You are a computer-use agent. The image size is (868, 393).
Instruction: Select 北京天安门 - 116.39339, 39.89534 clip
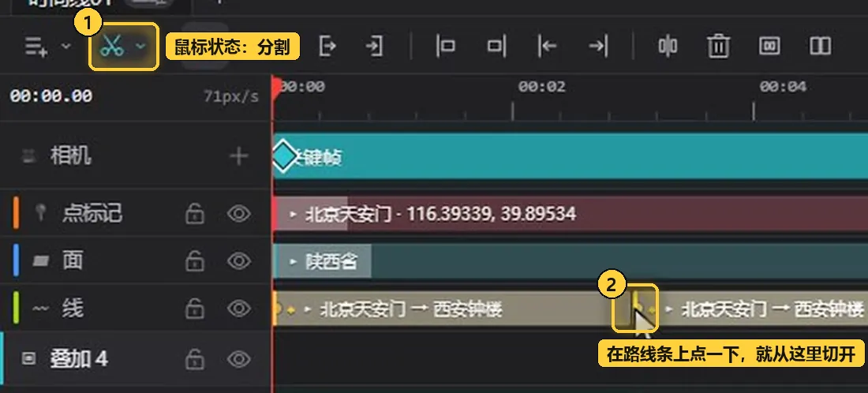coord(571,214)
